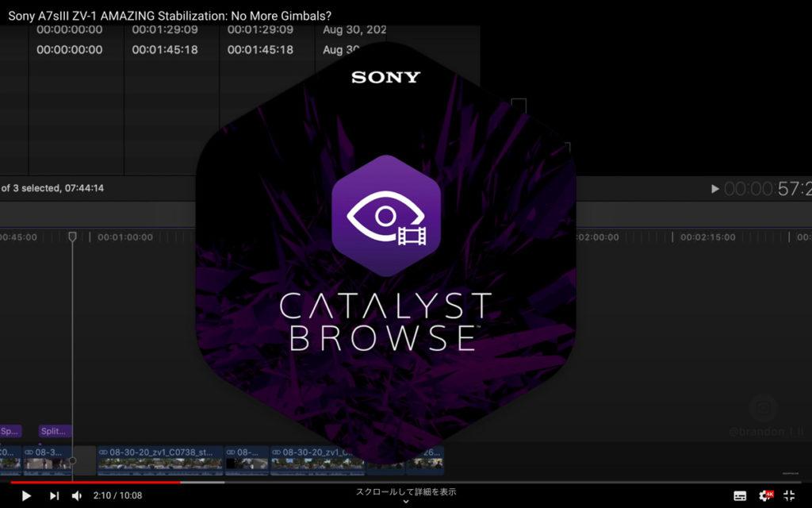Viewport: 812px width, 508px height.
Task: Click the Catalyst Browse eye icon
Action: pyautogui.click(x=385, y=216)
